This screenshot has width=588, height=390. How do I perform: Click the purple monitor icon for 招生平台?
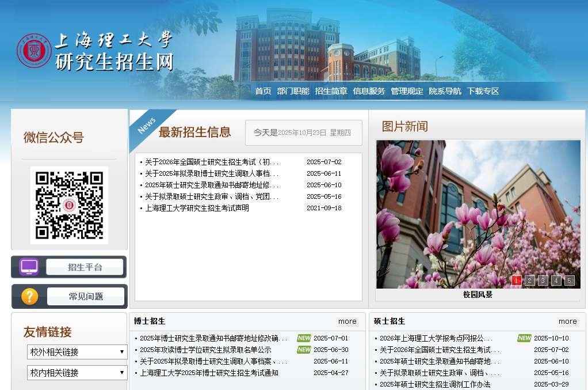[x=29, y=267]
